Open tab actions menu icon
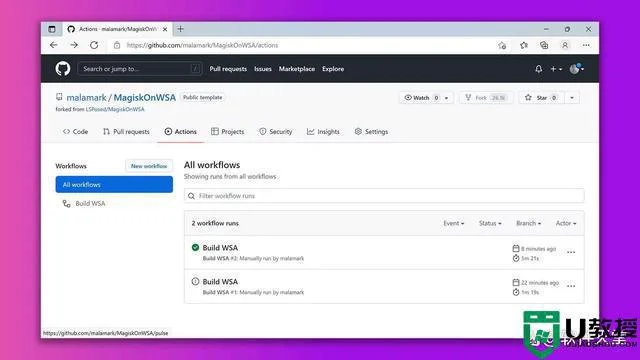The width and height of the screenshot is (640, 360). click(x=52, y=29)
